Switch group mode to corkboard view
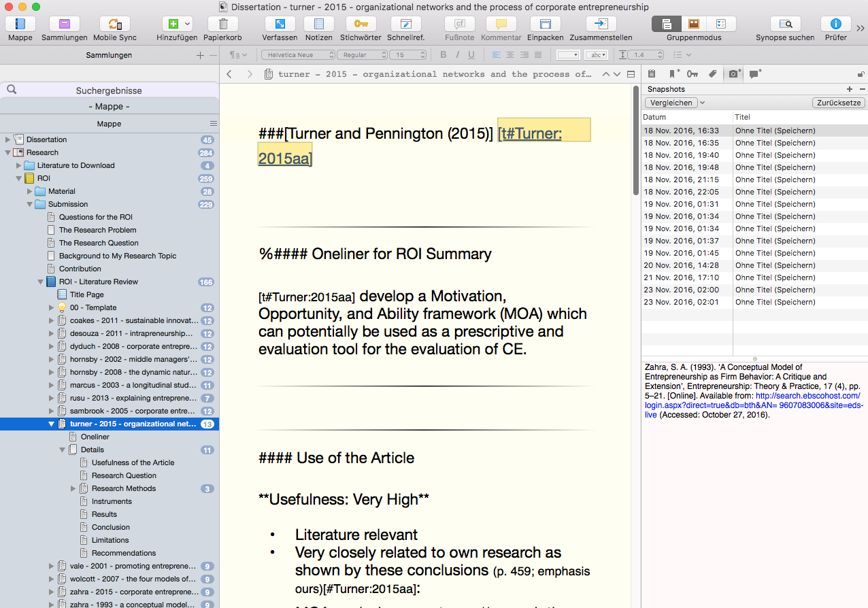The height and width of the screenshot is (608, 868). [693, 24]
